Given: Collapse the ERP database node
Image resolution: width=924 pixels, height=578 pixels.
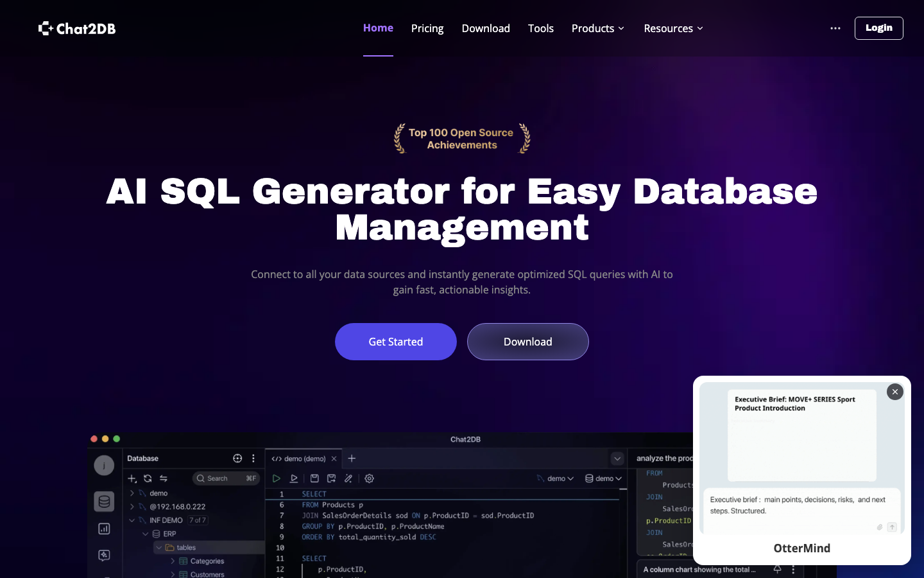Looking at the screenshot, I should (146, 534).
